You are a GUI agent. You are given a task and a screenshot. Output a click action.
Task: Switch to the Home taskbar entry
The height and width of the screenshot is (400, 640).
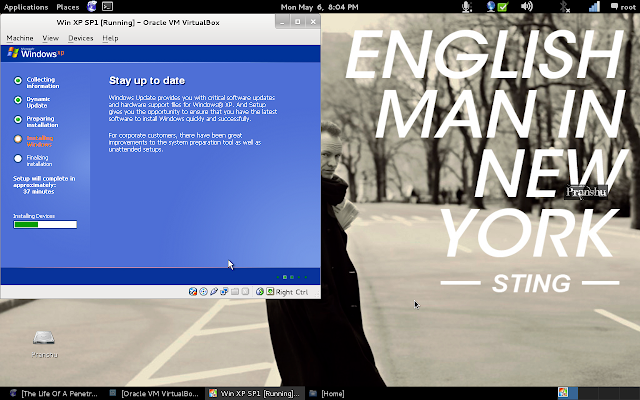327,393
